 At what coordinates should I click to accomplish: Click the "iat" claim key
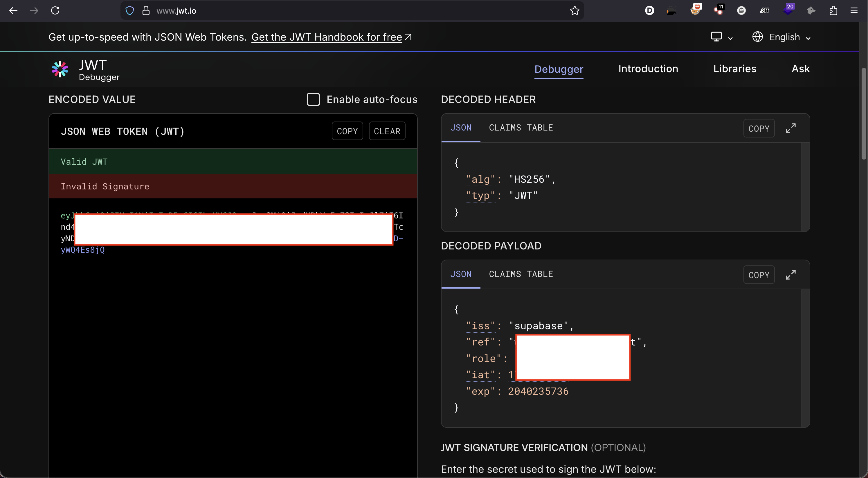tap(480, 375)
